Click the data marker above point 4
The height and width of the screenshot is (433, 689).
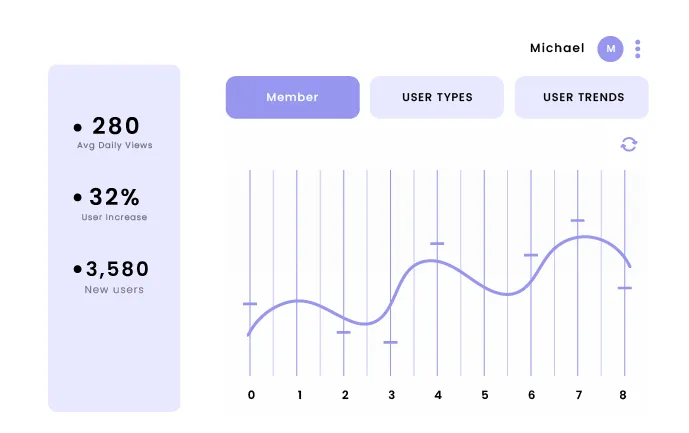coord(437,243)
